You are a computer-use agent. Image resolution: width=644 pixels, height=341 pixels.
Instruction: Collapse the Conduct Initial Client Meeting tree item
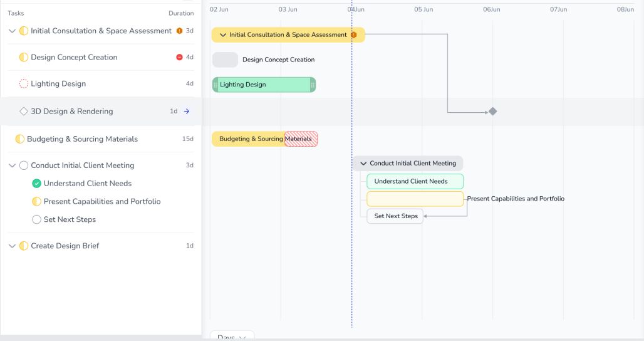[x=12, y=165]
